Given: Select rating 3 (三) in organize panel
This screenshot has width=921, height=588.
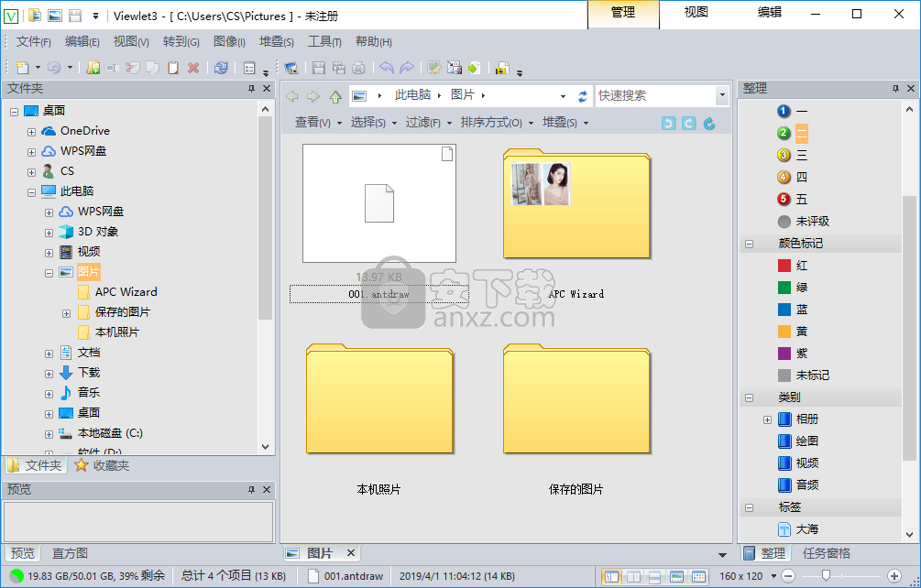Looking at the screenshot, I should tap(801, 156).
